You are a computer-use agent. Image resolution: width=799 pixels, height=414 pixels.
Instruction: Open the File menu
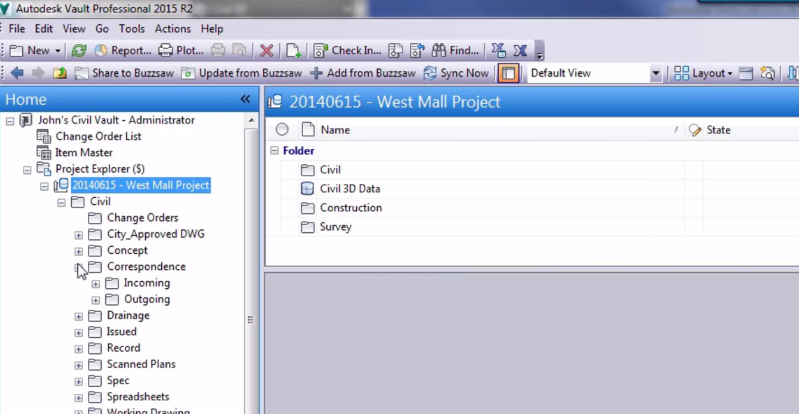pyautogui.click(x=16, y=29)
